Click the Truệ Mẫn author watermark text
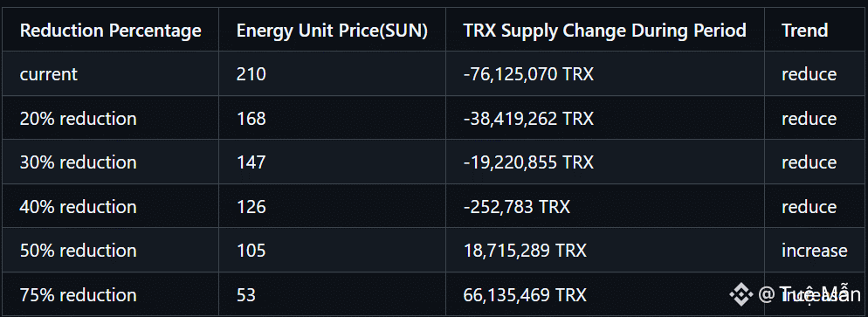 point(820,294)
